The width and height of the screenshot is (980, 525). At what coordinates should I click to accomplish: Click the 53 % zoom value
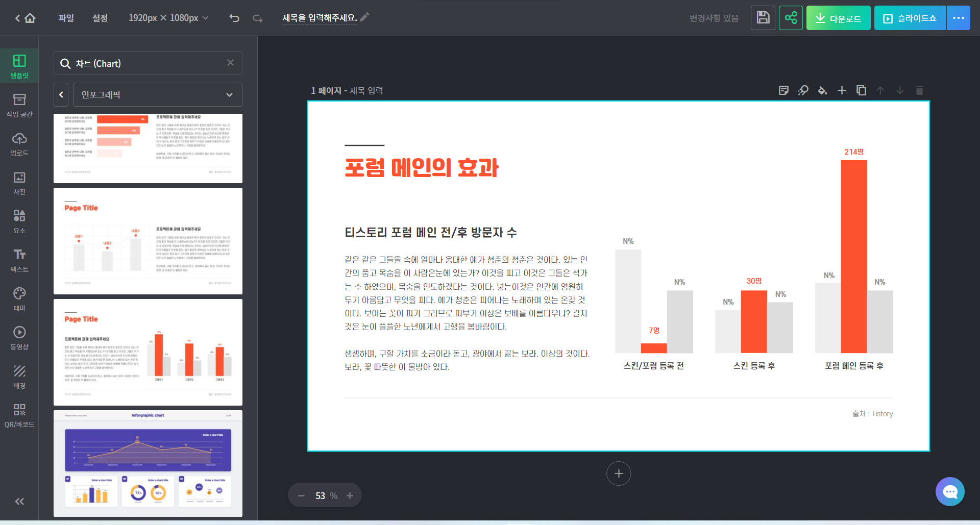point(326,496)
